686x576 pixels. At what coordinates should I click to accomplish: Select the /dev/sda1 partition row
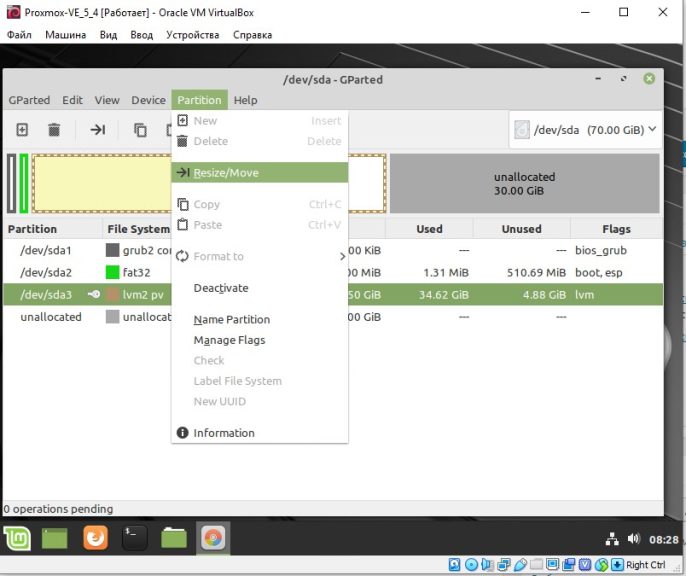333,250
